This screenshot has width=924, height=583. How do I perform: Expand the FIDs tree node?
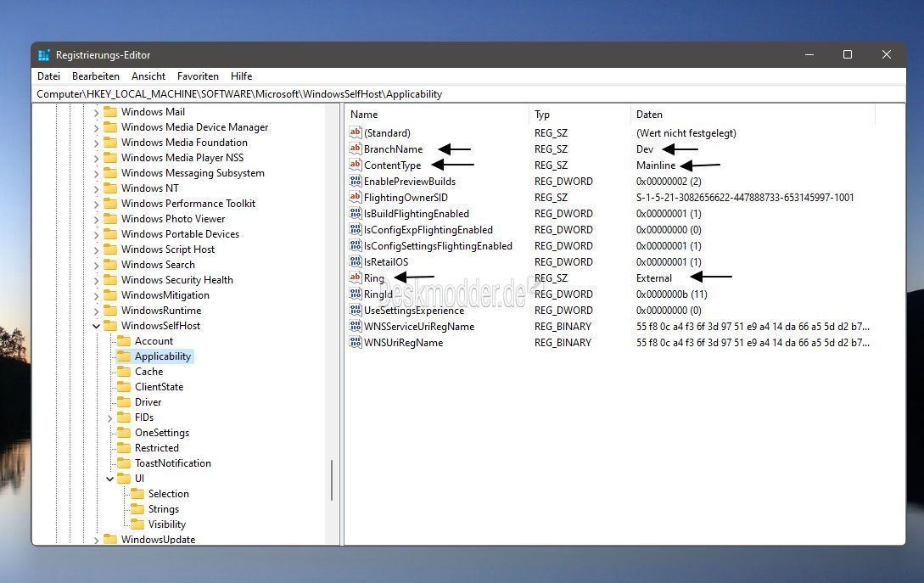pyautogui.click(x=109, y=418)
